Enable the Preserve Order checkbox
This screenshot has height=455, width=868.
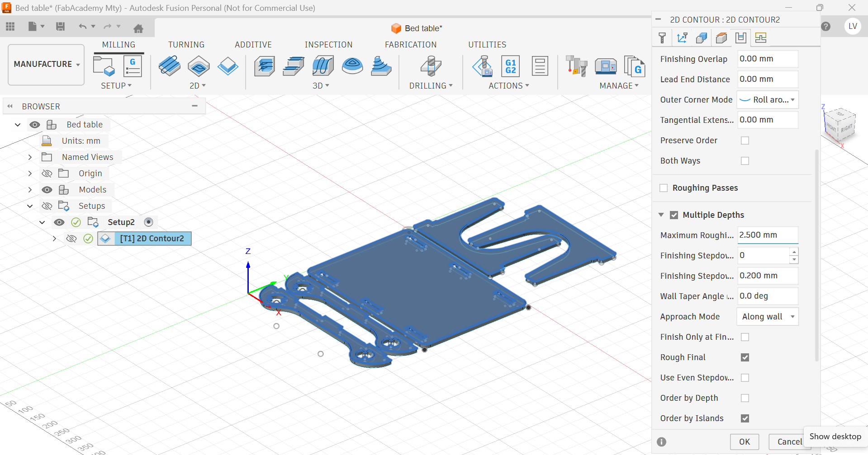745,141
